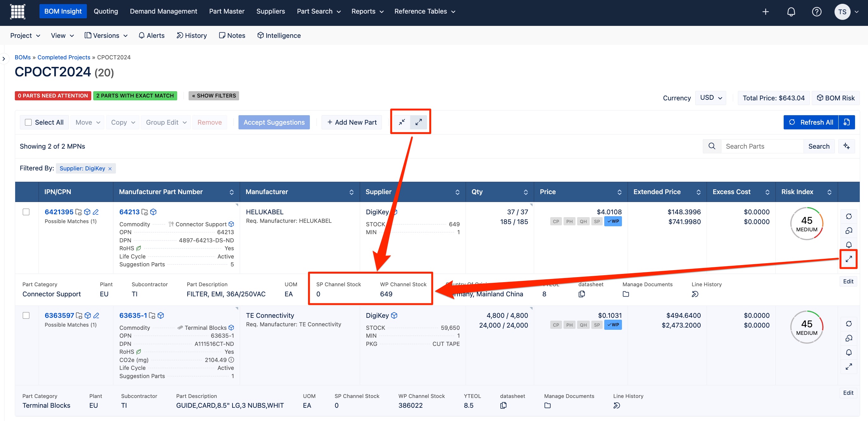The width and height of the screenshot is (868, 421).
Task: Click the plus add icon in top bar
Action: tap(766, 12)
